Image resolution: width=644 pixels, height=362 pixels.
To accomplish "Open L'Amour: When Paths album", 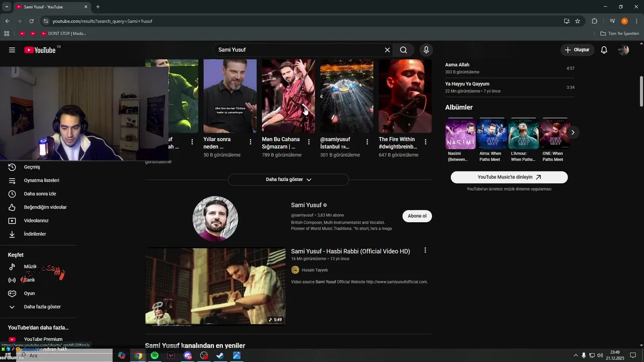I will (x=523, y=133).
